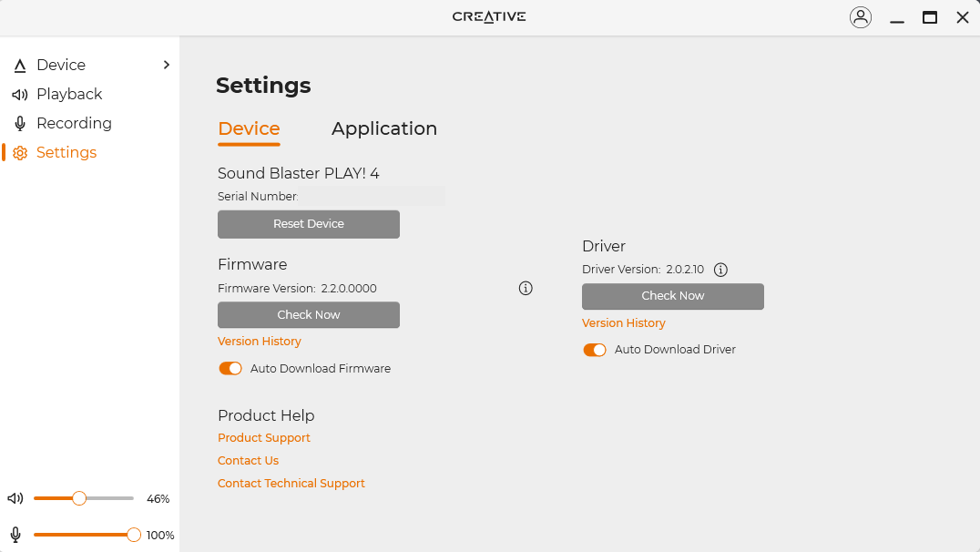Check Now for driver updates
The width and height of the screenshot is (980, 552).
coord(673,296)
